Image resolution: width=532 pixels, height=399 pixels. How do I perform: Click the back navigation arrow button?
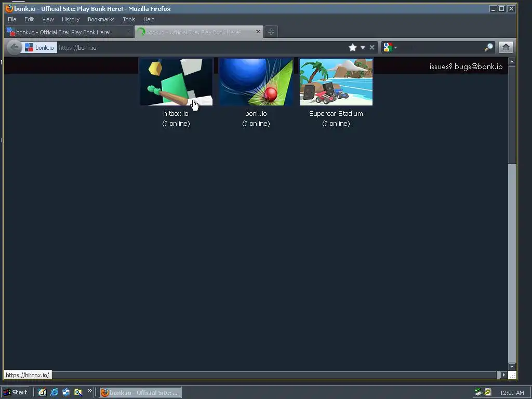[14, 47]
